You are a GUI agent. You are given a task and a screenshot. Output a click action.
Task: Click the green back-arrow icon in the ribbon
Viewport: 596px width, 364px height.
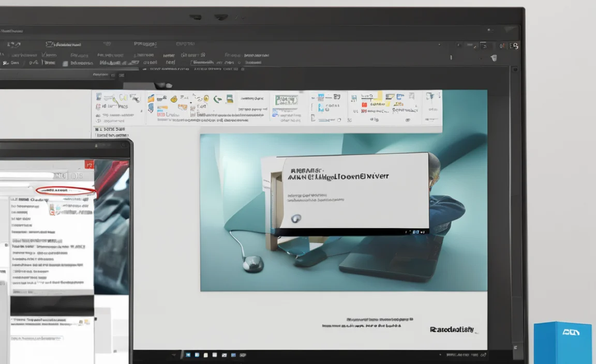click(x=217, y=98)
